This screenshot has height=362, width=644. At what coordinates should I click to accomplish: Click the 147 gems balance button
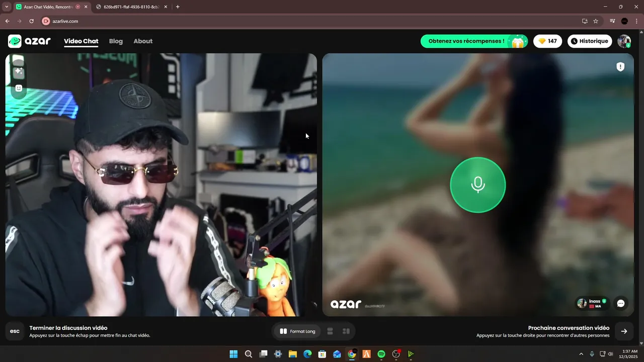coord(548,41)
